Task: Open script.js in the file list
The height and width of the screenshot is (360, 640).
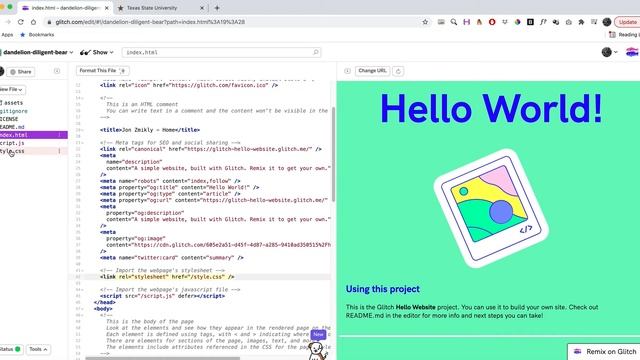Action: 12,143
